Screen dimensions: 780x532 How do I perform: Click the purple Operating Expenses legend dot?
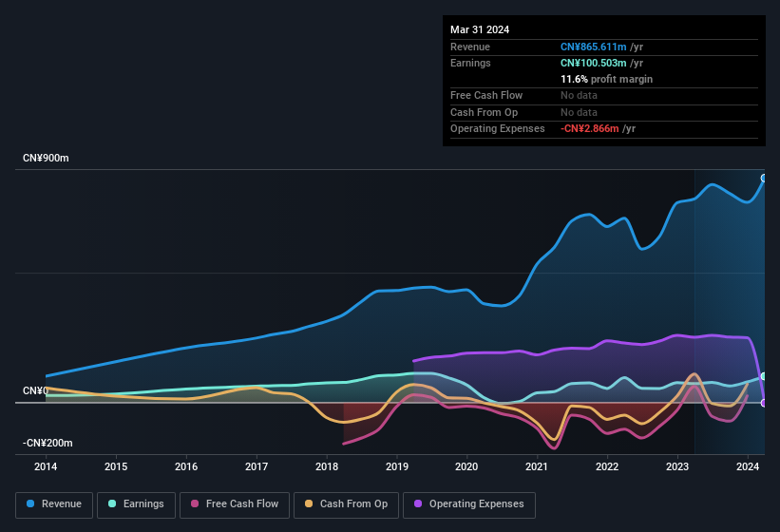[x=418, y=503]
